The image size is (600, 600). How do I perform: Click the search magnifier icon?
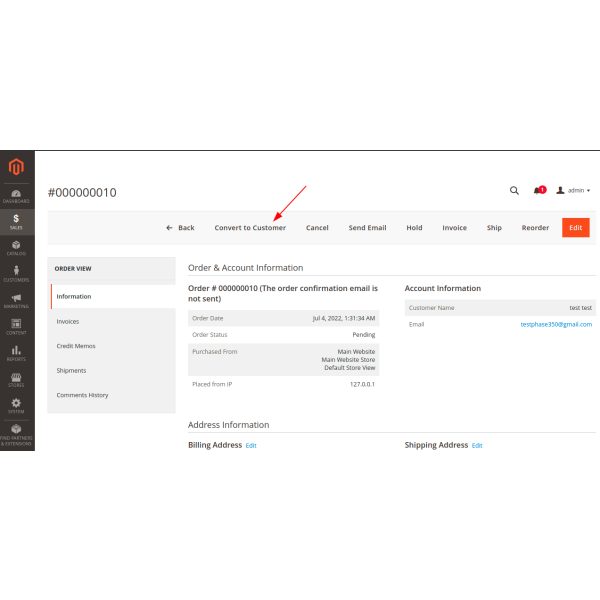[514, 190]
